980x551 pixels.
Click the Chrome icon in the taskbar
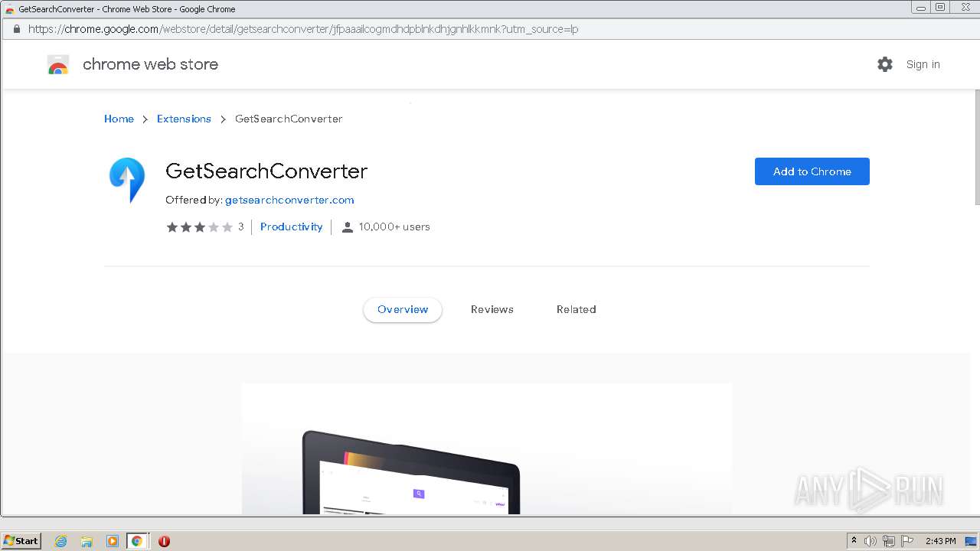137,541
